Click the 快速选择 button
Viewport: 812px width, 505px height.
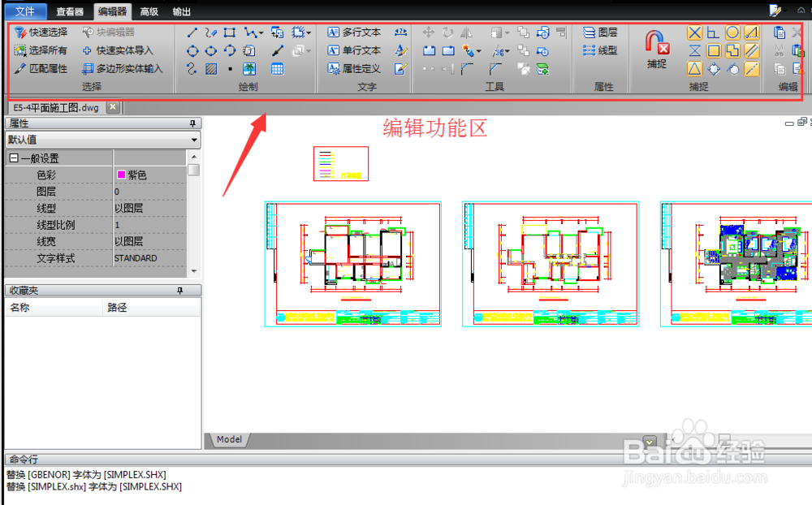click(41, 32)
